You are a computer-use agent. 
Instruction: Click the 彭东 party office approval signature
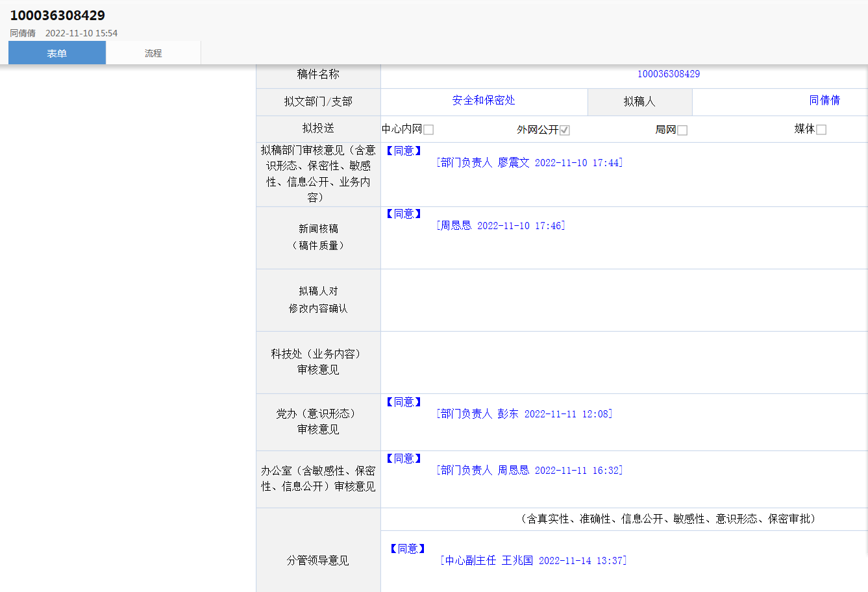524,414
